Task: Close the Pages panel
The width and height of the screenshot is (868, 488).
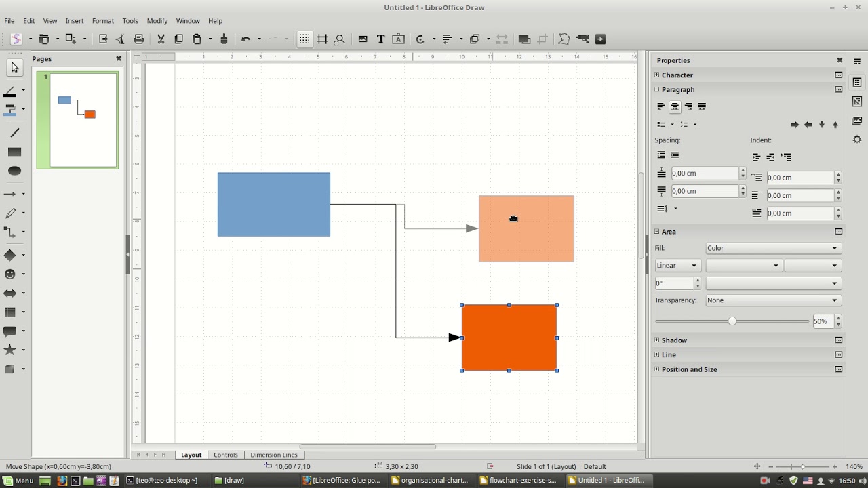Action: 119,59
